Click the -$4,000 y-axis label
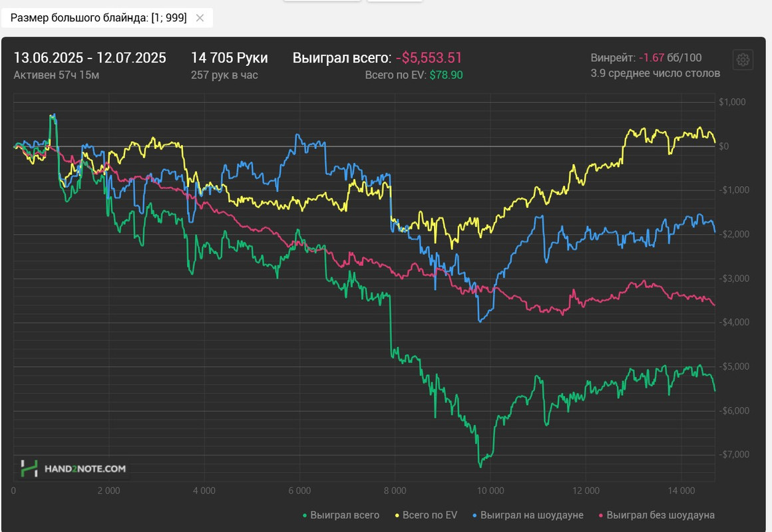772x532 pixels. pos(734,322)
